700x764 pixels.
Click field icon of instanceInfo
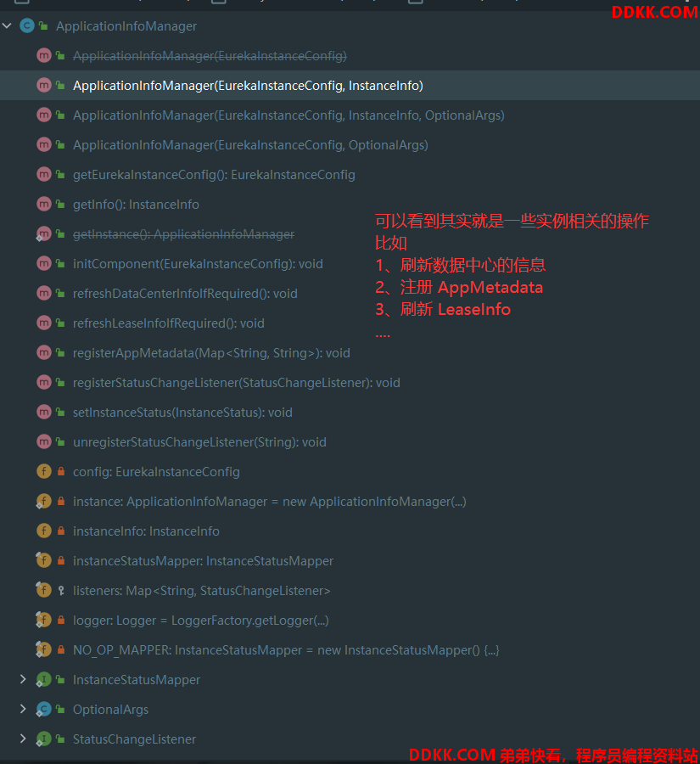point(44,531)
